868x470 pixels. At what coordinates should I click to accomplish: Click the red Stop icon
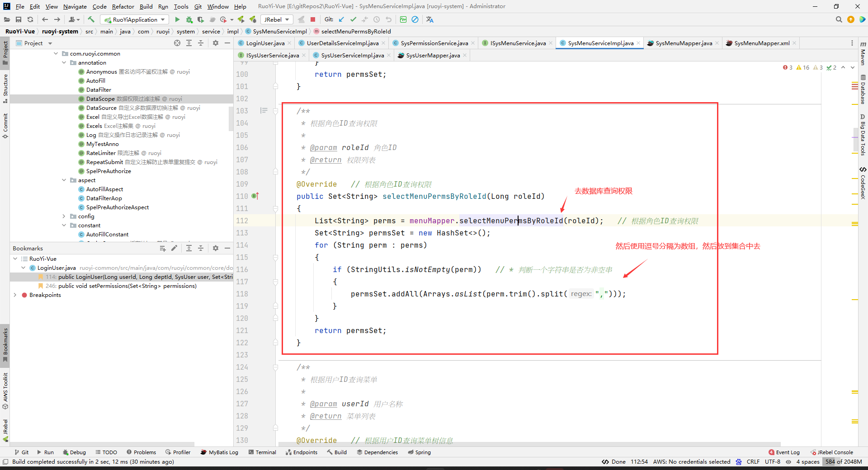tap(313, 19)
